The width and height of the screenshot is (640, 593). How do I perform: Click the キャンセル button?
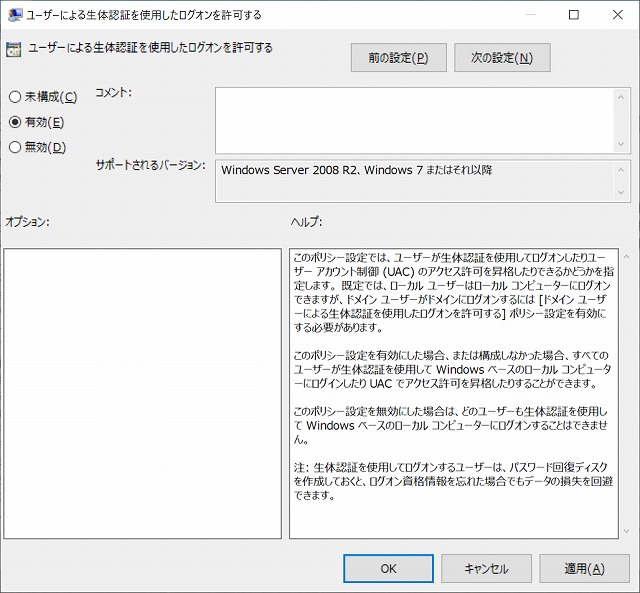[486, 568]
